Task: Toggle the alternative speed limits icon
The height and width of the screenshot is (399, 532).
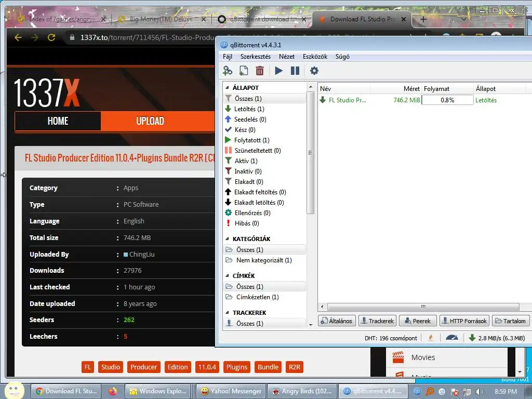Action: (452, 338)
